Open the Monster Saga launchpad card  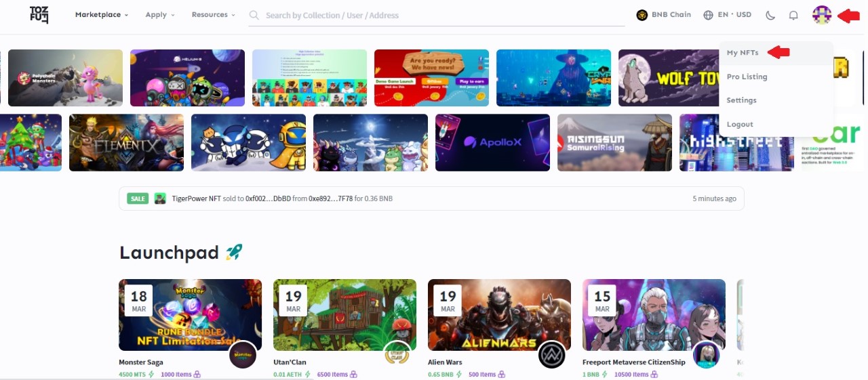coord(190,315)
